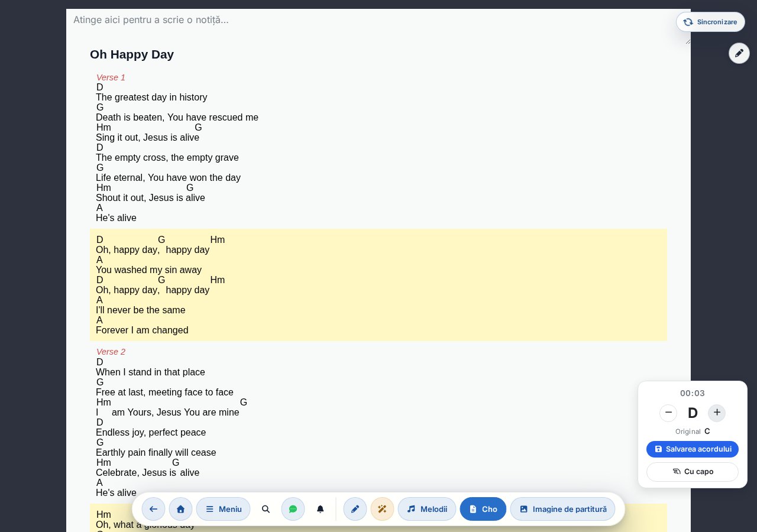Screen dimensions: 757x532
Task: Save chord with Salvarea acordului
Action: (693, 449)
